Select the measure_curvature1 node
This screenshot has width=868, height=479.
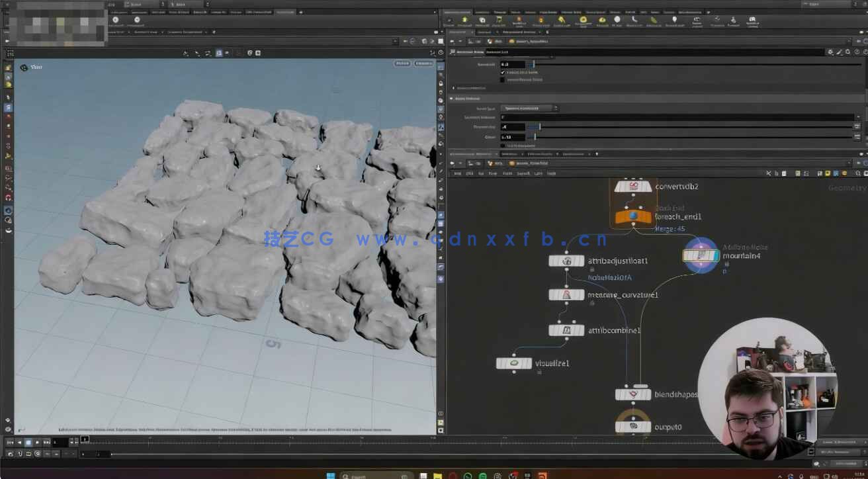click(x=566, y=294)
